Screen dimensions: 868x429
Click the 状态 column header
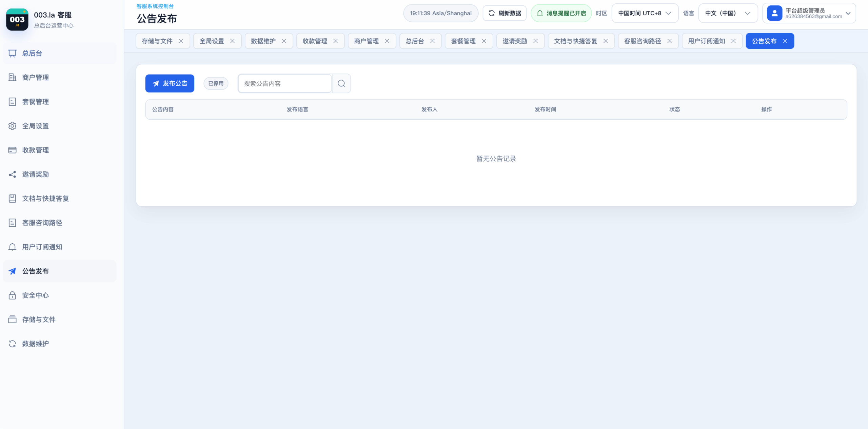[675, 109]
